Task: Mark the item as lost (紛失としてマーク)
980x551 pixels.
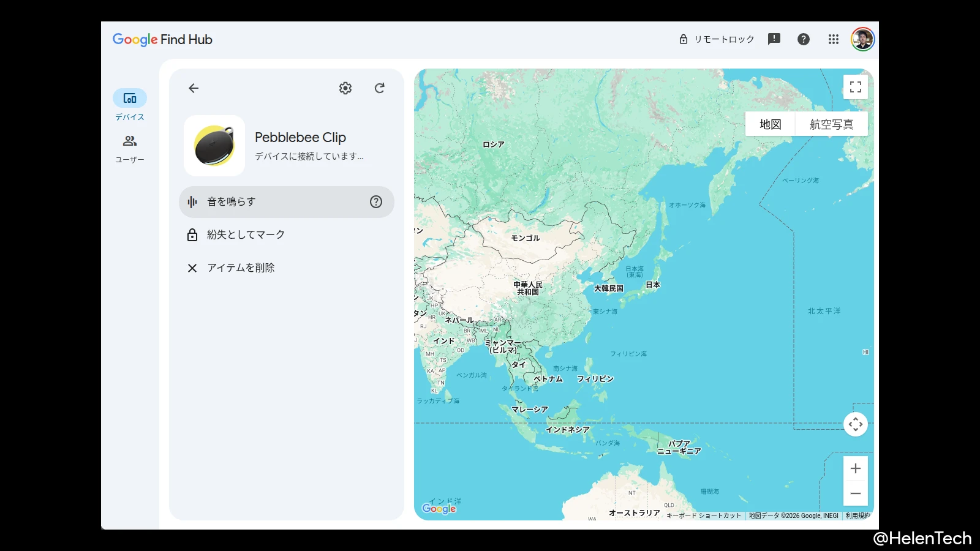Action: (245, 235)
